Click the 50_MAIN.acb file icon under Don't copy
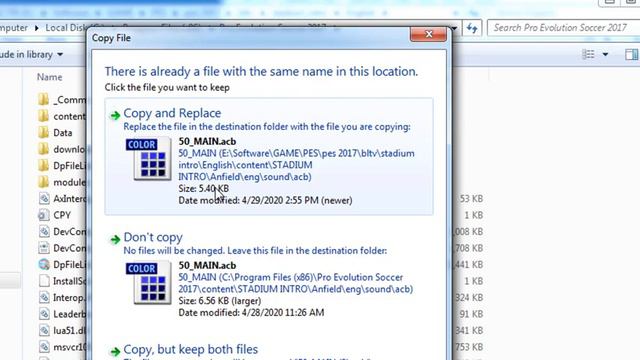This screenshot has height=360, width=640. pos(149,282)
